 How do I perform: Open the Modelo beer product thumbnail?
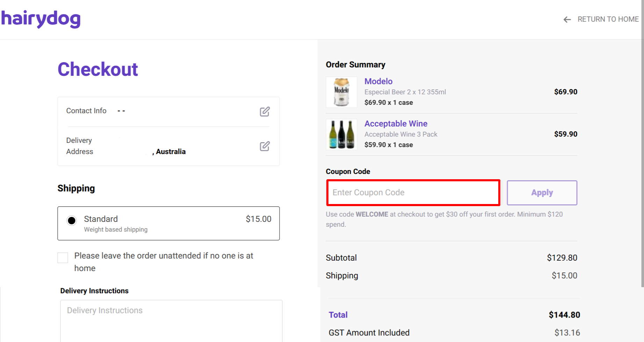pyautogui.click(x=341, y=92)
